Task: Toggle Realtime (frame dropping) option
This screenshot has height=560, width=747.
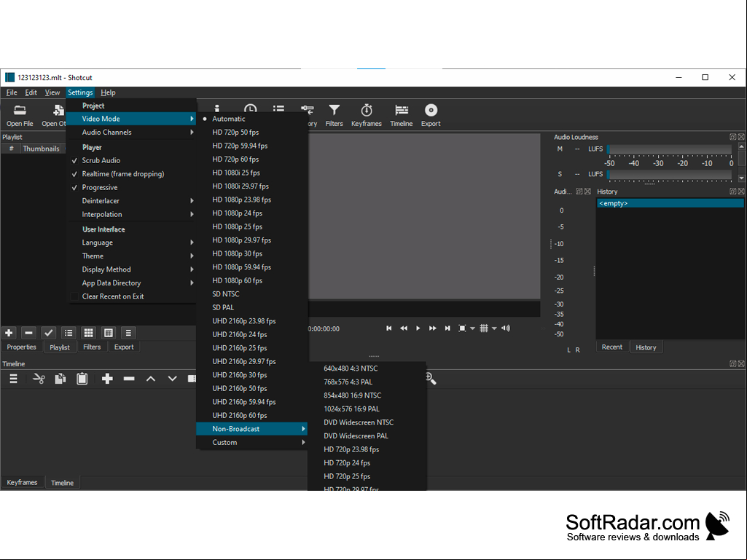Action: 131,174
